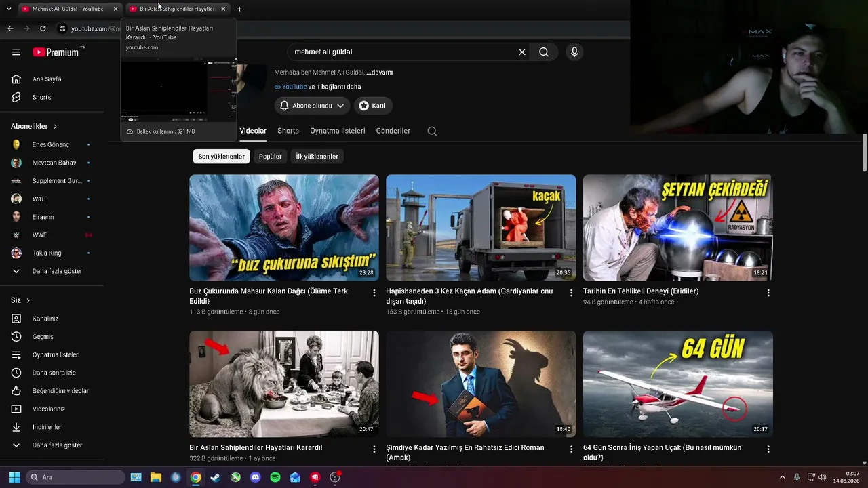This screenshot has width=868, height=488.
Task: Show hidden system tray icons
Action: tap(782, 477)
